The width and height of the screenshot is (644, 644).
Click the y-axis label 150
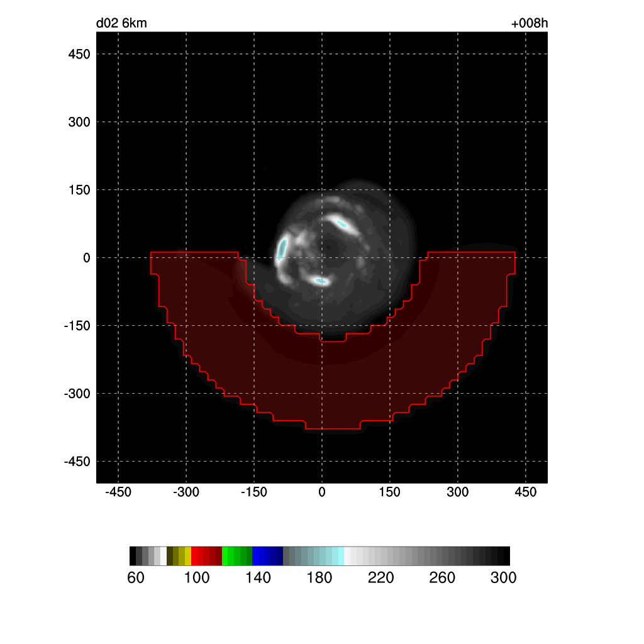(79, 190)
